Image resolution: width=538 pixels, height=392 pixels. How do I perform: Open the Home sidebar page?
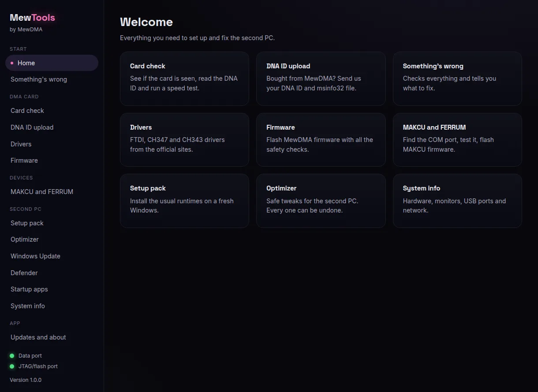point(52,63)
